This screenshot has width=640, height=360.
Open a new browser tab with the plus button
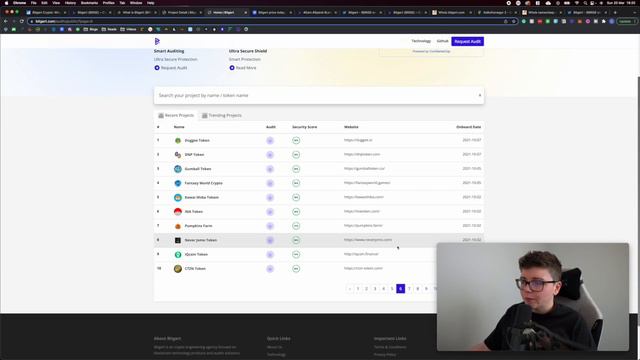615,13
